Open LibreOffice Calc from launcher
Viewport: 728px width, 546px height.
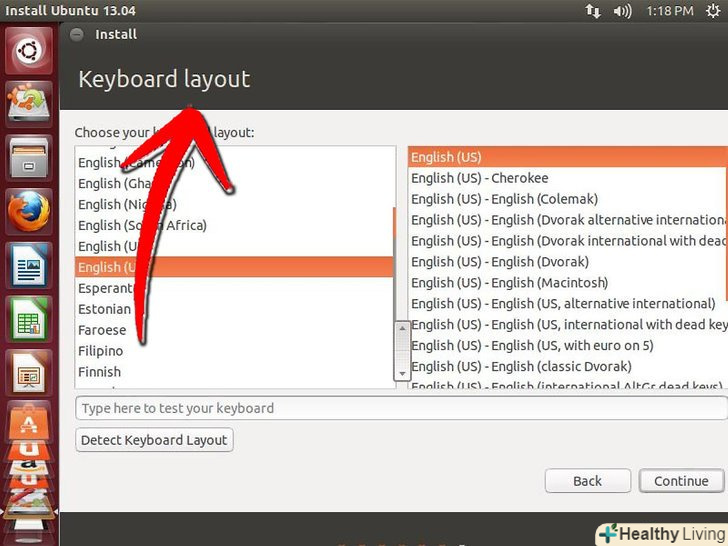pyautogui.click(x=29, y=319)
